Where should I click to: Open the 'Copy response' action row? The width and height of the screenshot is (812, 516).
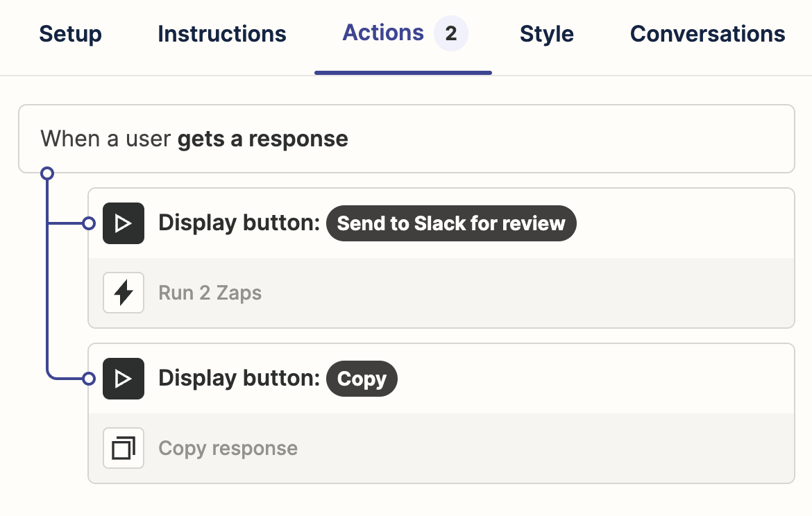pos(441,448)
